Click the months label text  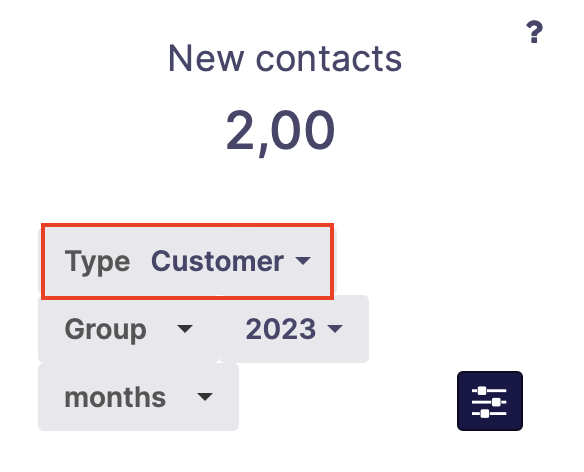[115, 397]
